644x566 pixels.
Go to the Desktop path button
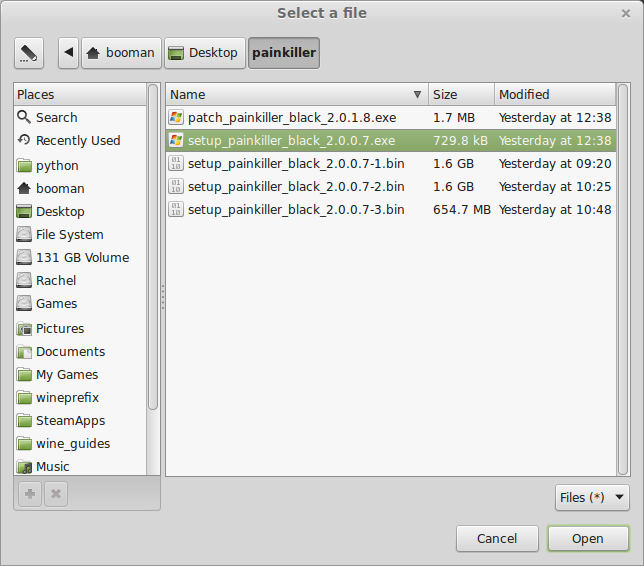pos(205,53)
